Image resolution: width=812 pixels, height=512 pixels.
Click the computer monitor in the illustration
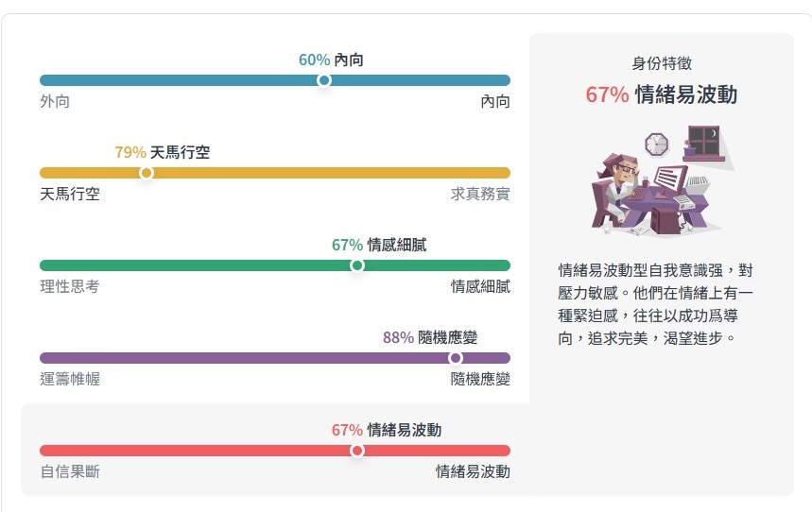[x=670, y=178]
